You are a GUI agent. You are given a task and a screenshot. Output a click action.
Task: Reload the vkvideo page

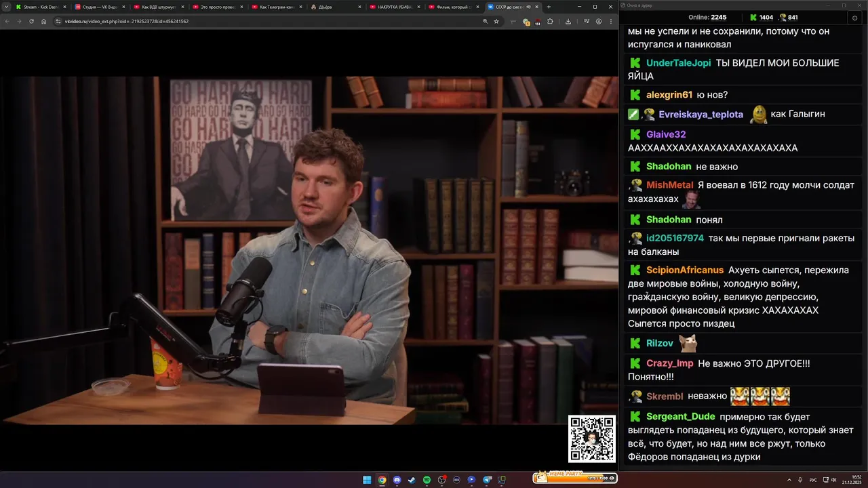pos(31,21)
